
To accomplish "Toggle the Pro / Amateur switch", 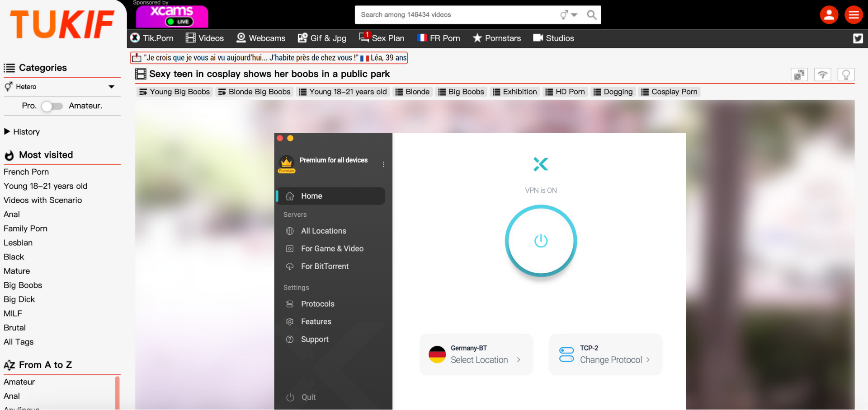I will (52, 106).
